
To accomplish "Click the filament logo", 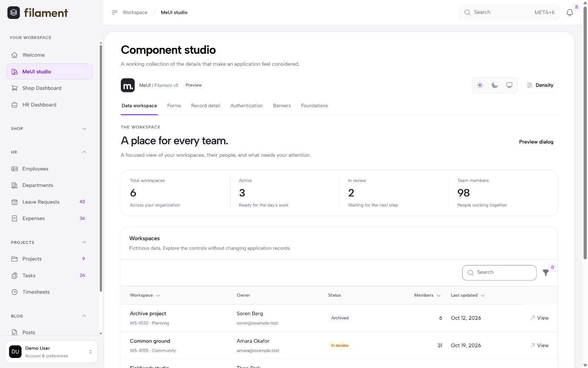I will pos(37,13).
